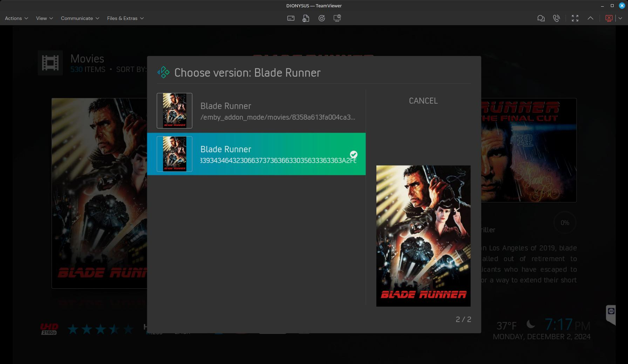
Task: Click the monitor switch icon in toolbar
Action: point(337,18)
